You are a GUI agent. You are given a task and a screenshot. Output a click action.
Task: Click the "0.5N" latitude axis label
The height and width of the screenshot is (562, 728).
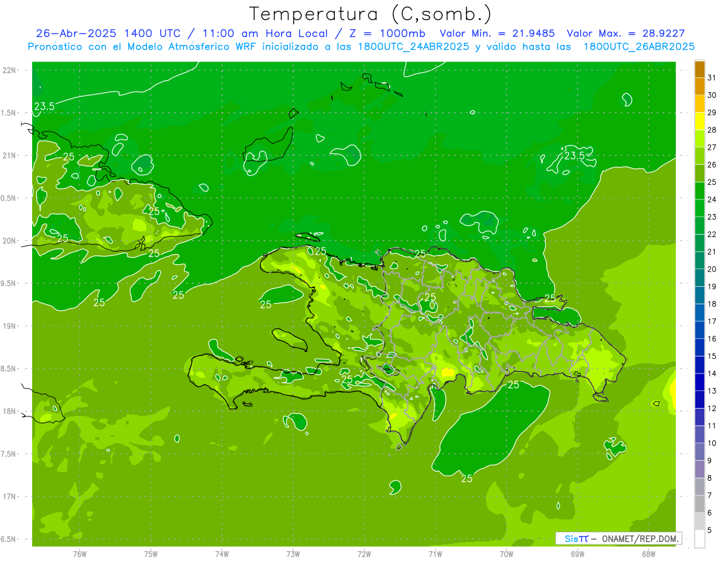pos(9,198)
